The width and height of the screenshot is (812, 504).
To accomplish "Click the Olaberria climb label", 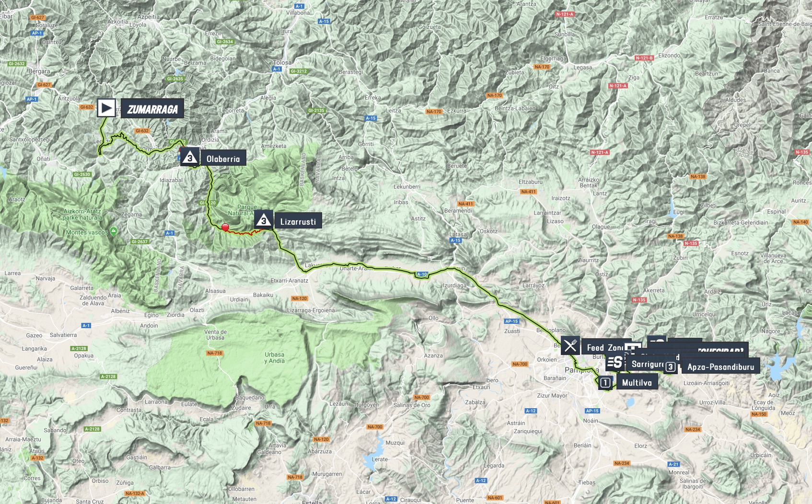I will tap(223, 159).
